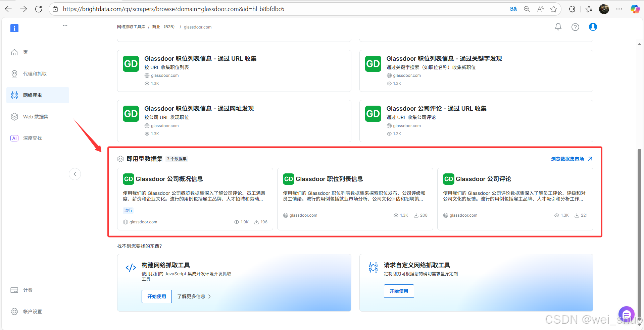644x330 pixels.
Task: Open the sidebar three-dot options
Action: pos(65,25)
